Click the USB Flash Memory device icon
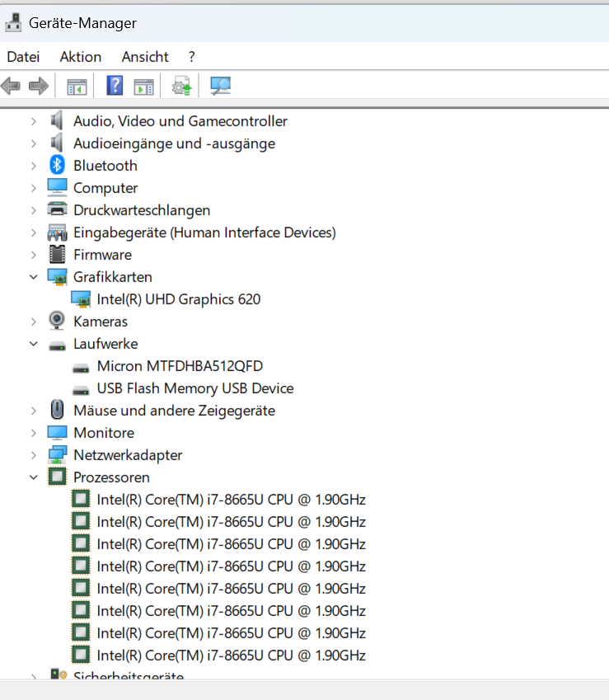The width and height of the screenshot is (609, 700). coord(81,391)
